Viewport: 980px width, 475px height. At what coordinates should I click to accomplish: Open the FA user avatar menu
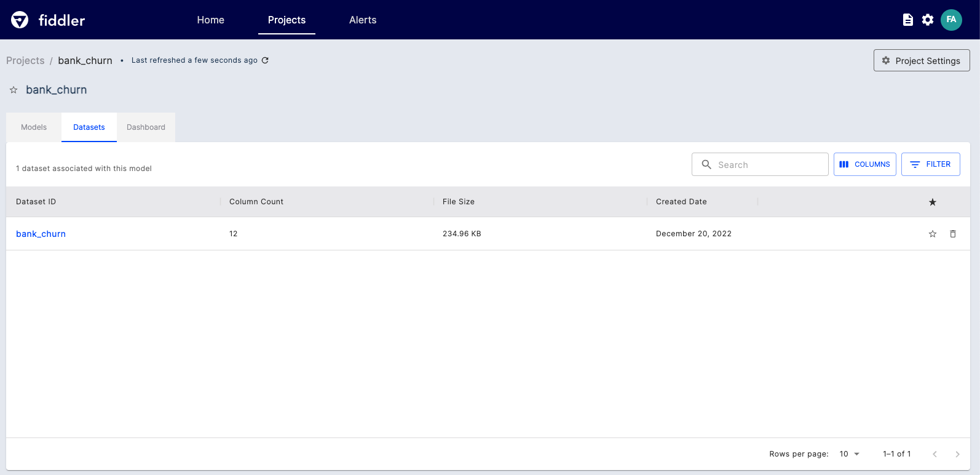coord(951,20)
